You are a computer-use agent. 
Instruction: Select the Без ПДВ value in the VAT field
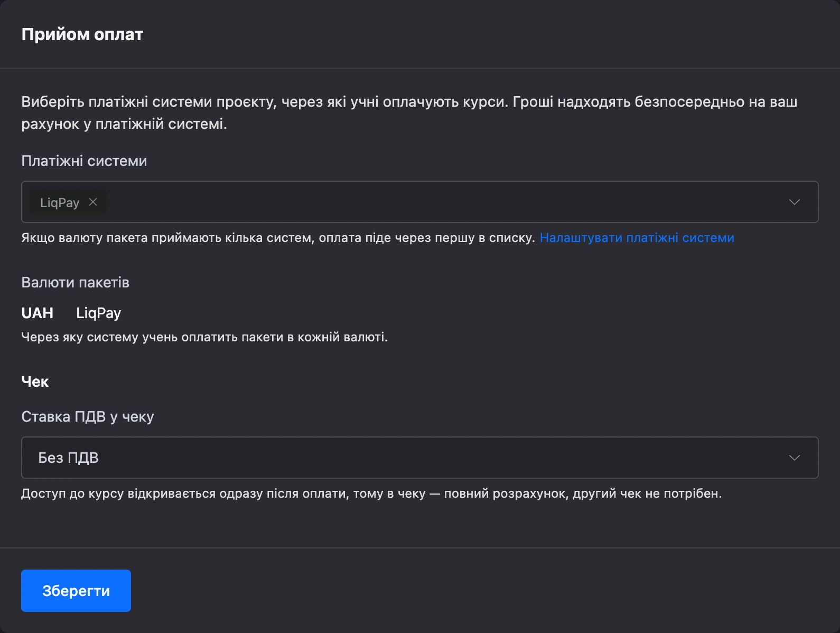[x=68, y=458]
